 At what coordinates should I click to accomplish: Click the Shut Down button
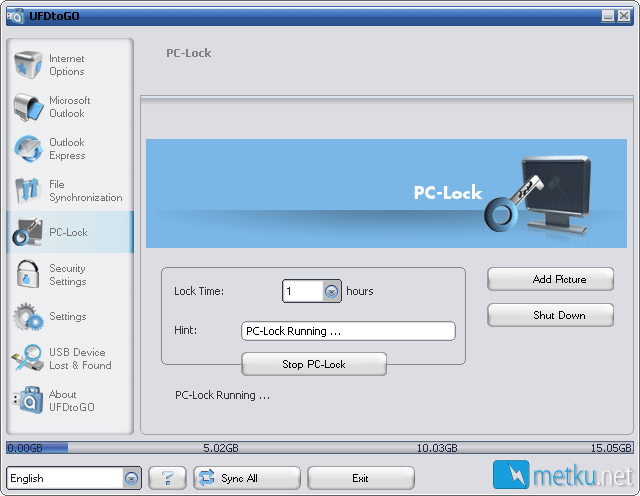pos(550,315)
